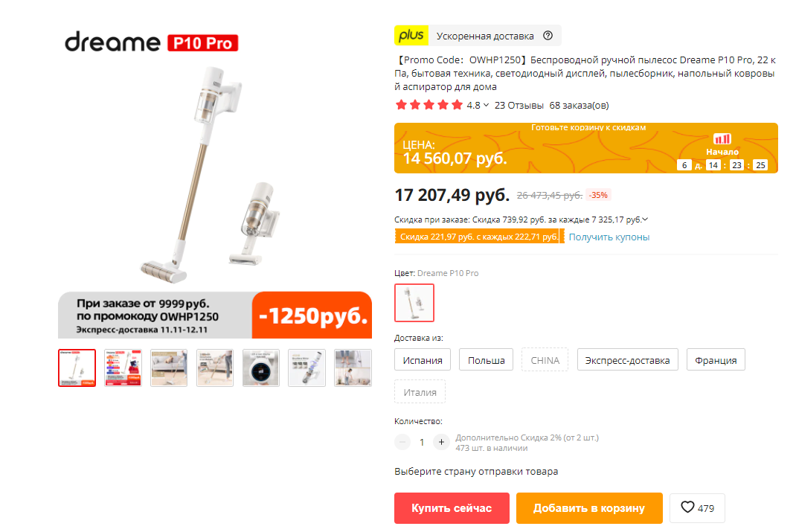This screenshot has height=532, width=796.
Task: Expand the Скидка при заказе details chevron
Action: click(645, 219)
